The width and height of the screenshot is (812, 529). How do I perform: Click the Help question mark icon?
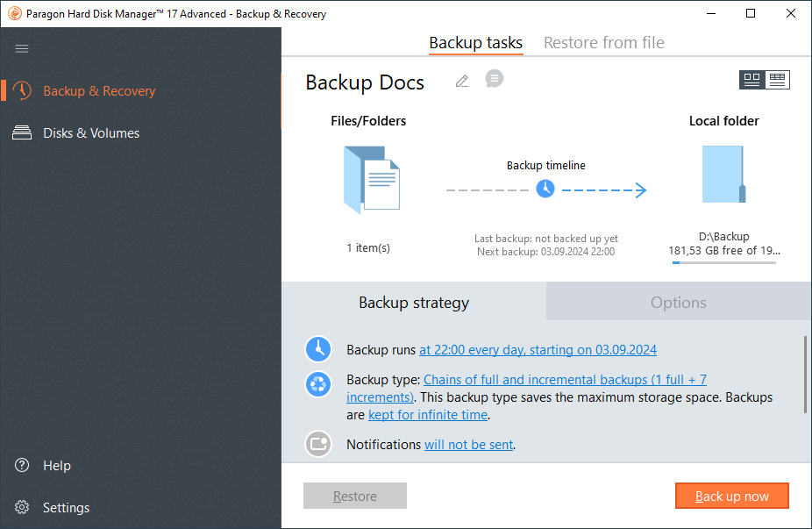(x=22, y=465)
